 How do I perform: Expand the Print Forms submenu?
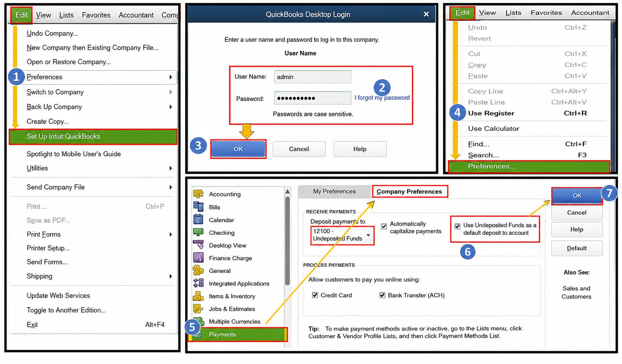click(x=170, y=235)
